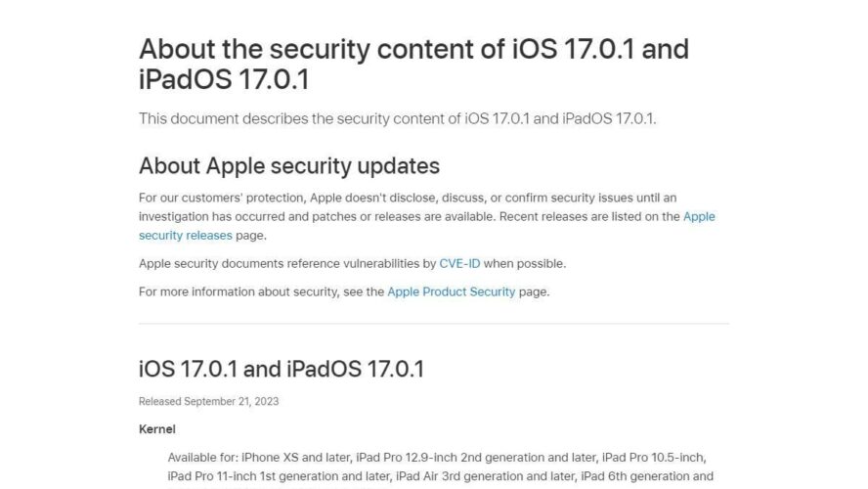Click the 'For more information about security' text
The height and width of the screenshot is (489, 868).
(x=261, y=291)
